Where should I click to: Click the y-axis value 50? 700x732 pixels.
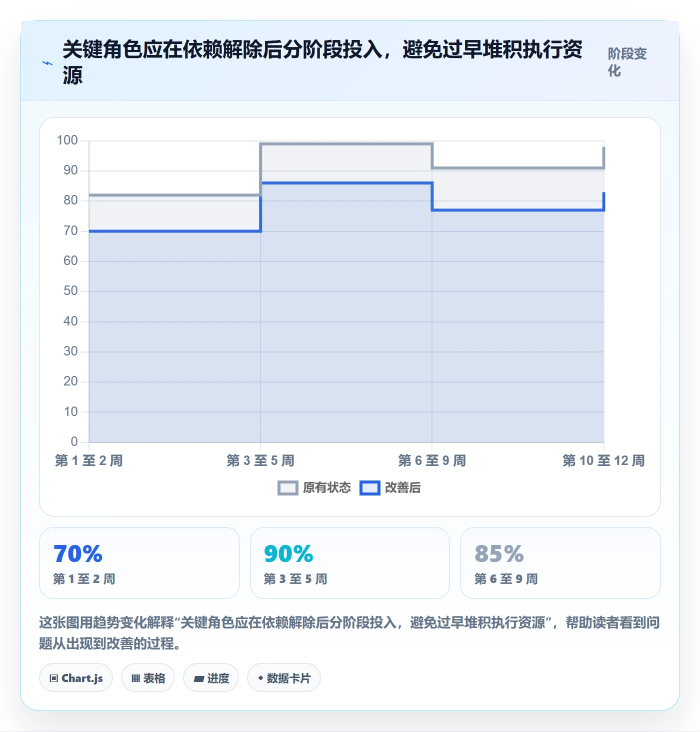click(x=70, y=290)
